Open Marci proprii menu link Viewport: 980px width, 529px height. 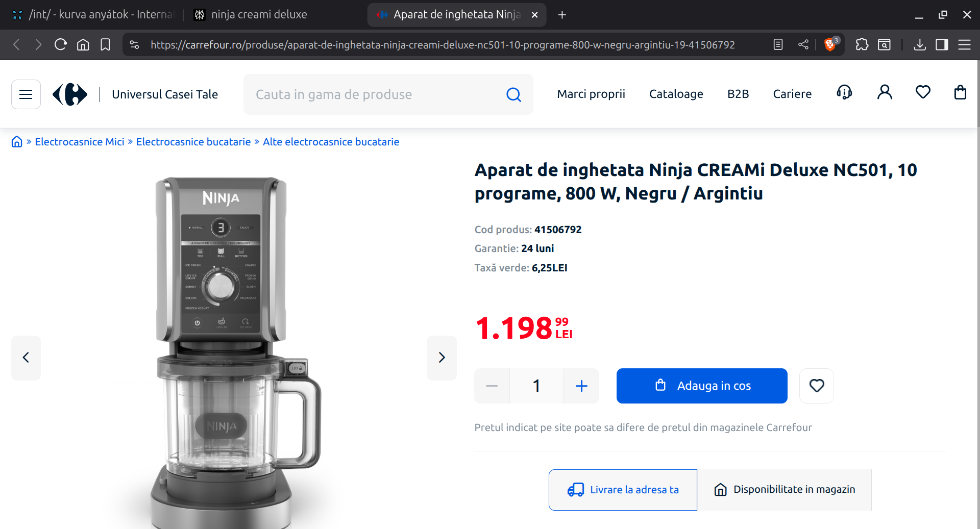coord(591,94)
